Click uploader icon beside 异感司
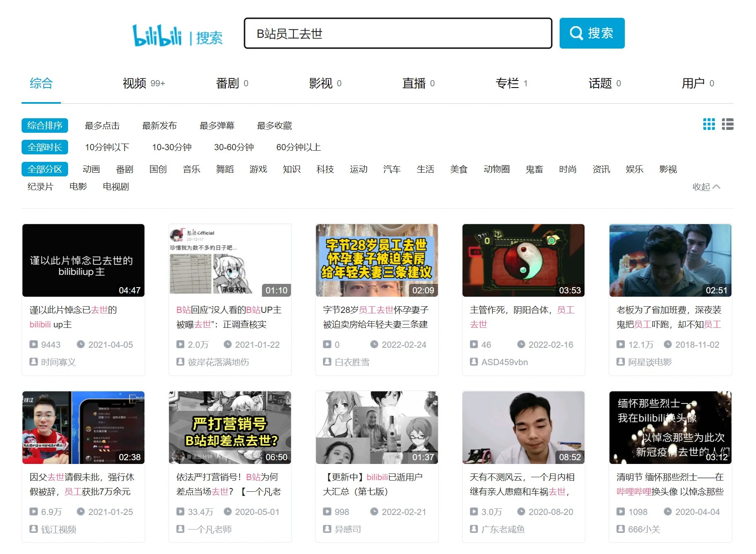756x554 pixels. 327,529
